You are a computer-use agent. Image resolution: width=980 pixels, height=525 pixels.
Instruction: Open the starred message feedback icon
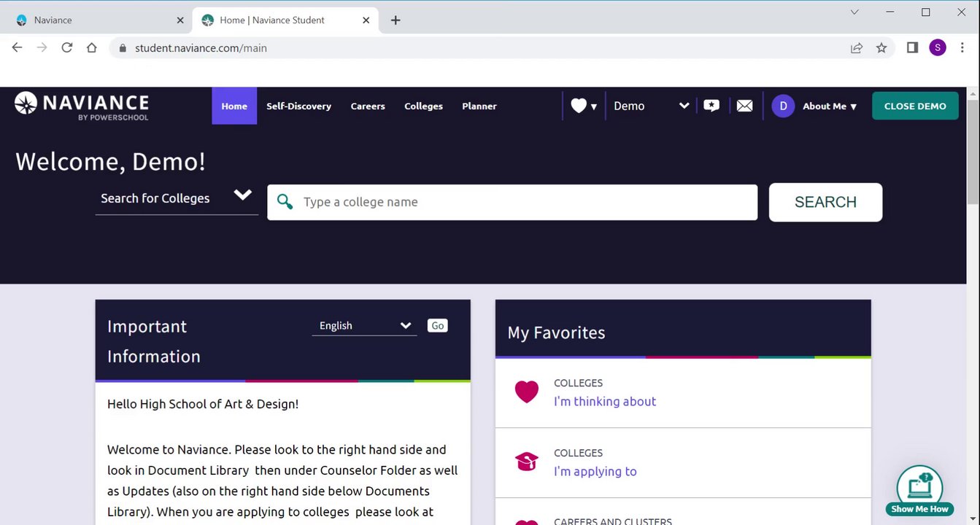711,106
